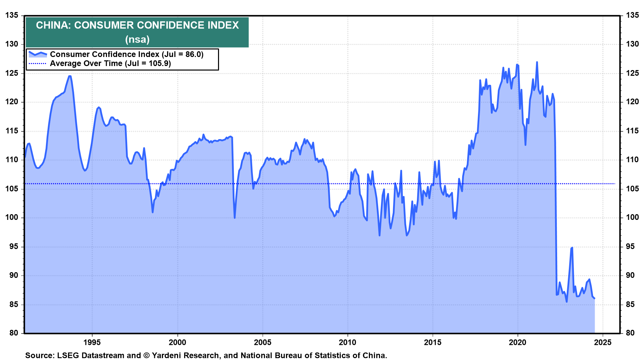Click the 2020 x-axis year label

[518, 343]
